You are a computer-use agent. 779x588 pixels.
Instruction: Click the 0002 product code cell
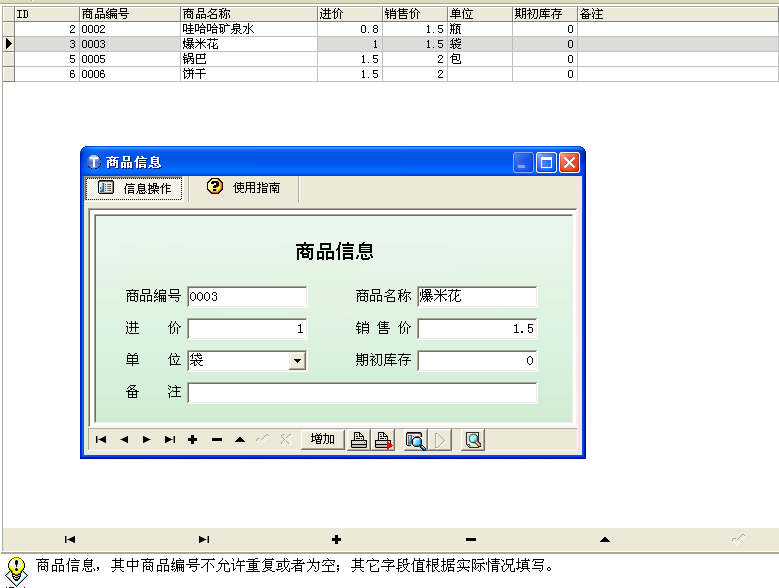tap(129, 29)
